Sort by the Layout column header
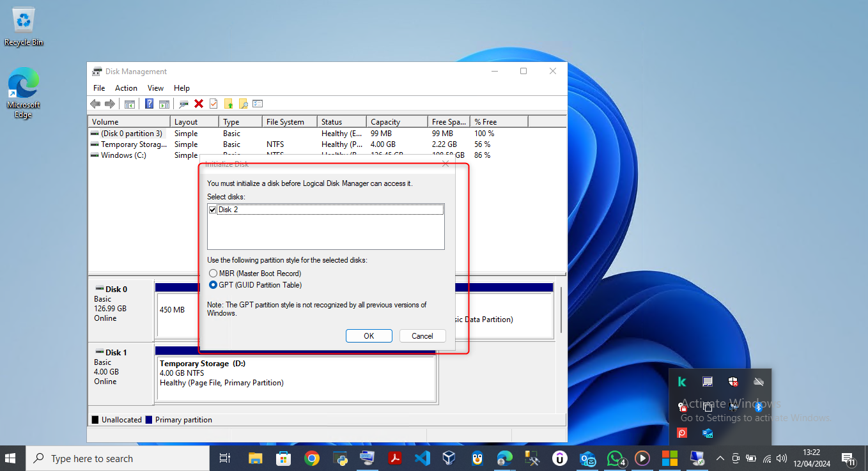The image size is (868, 471). (x=194, y=121)
